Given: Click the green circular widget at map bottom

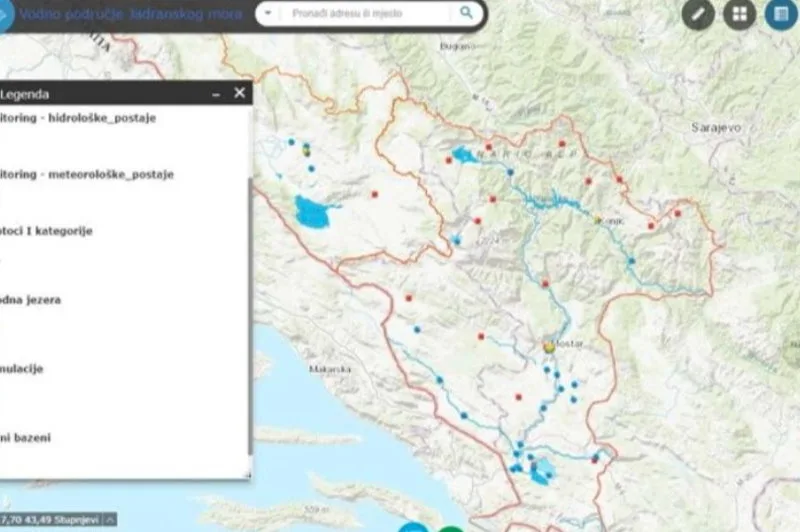Looking at the screenshot, I should (x=451, y=527).
